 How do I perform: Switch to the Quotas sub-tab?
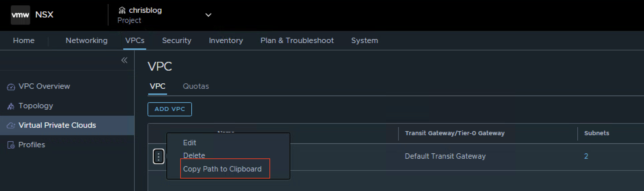(196, 86)
